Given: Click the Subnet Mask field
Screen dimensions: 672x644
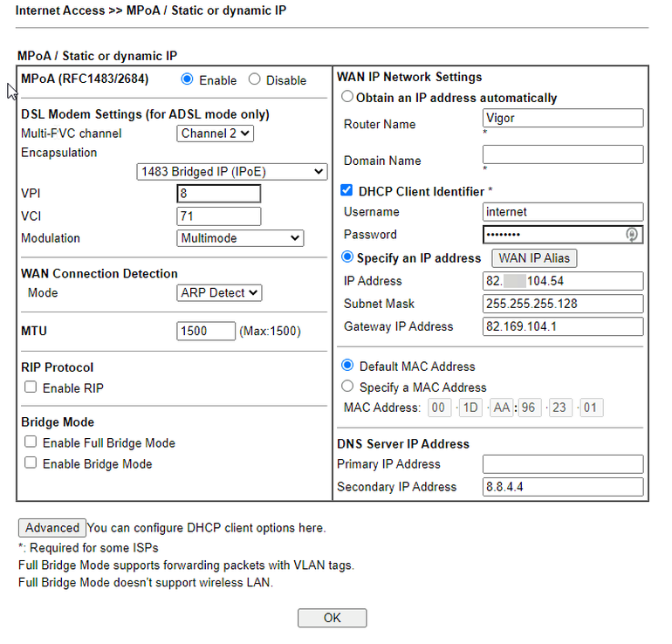Looking at the screenshot, I should 563,304.
